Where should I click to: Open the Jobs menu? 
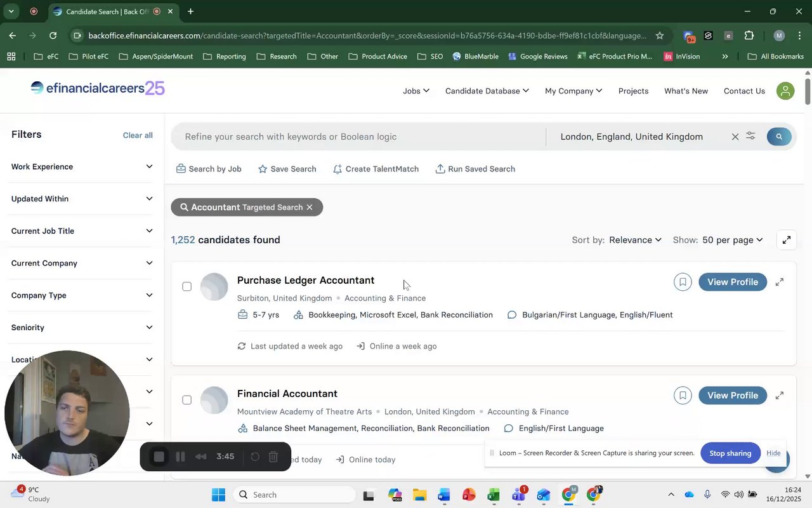coord(416,91)
